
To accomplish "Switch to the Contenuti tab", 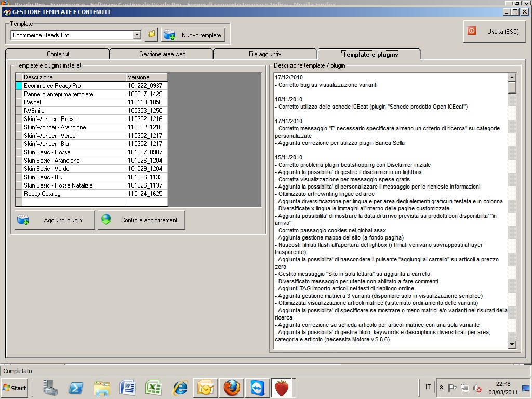I will point(58,54).
